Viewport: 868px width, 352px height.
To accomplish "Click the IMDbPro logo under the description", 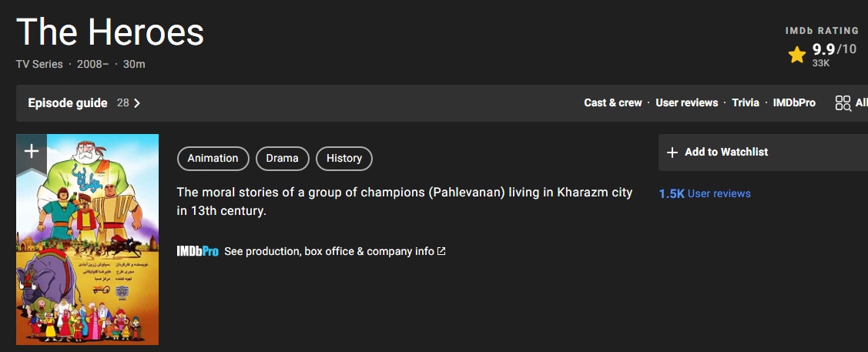I will [x=197, y=251].
